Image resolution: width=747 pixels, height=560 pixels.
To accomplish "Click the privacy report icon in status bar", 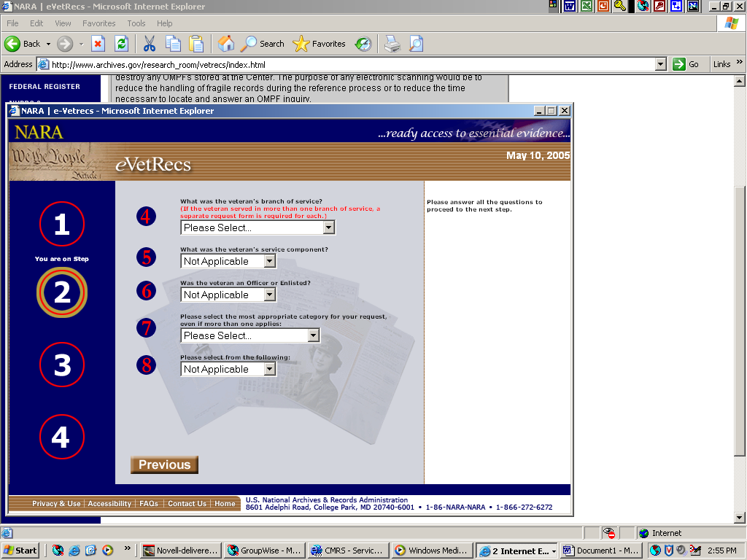I will [x=609, y=533].
